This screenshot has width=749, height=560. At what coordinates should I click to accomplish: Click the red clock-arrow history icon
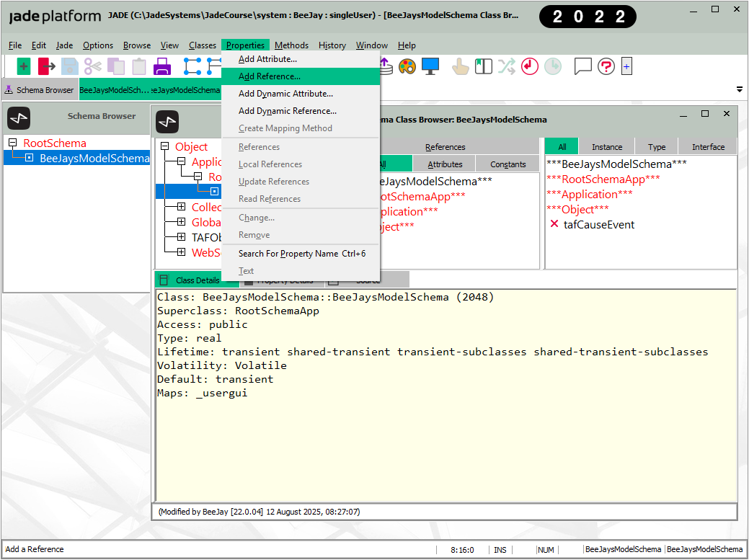530,66
